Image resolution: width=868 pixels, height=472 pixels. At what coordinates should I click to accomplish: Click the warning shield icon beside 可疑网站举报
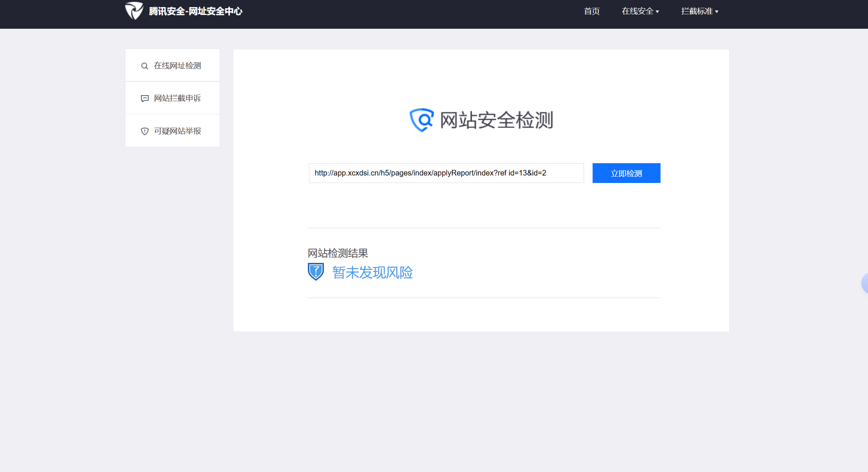[x=144, y=131]
